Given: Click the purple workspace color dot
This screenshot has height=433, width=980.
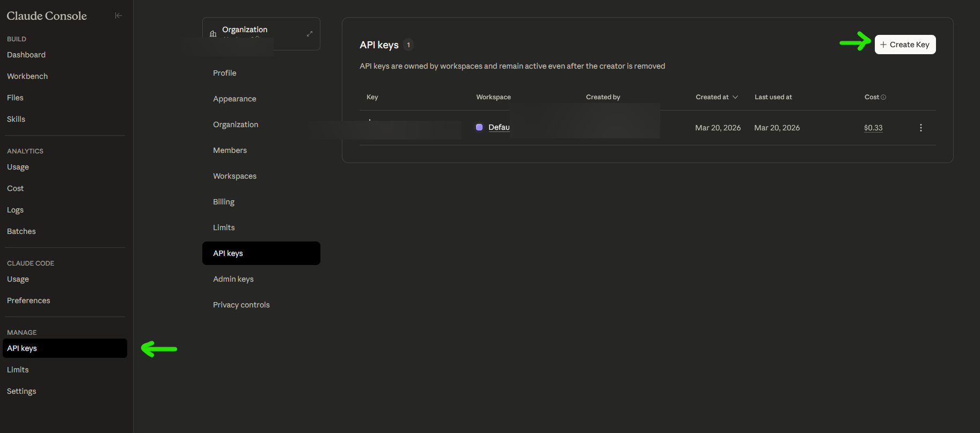Looking at the screenshot, I should 479,127.
